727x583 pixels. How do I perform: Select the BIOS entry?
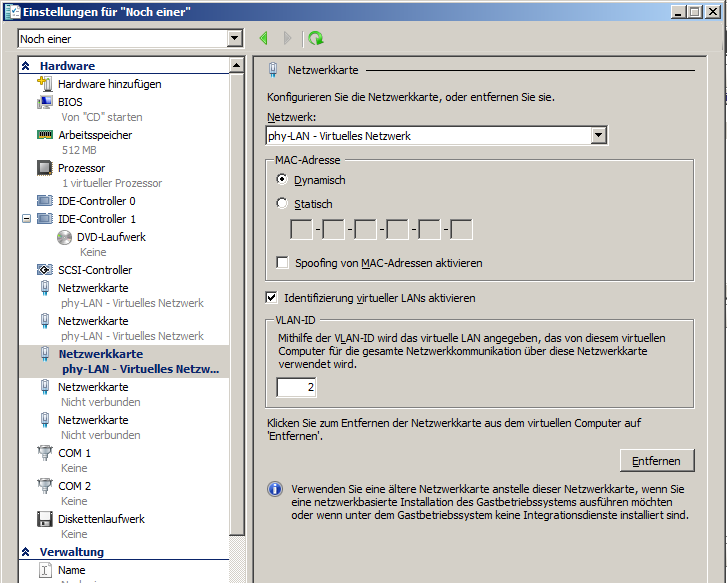click(70, 102)
